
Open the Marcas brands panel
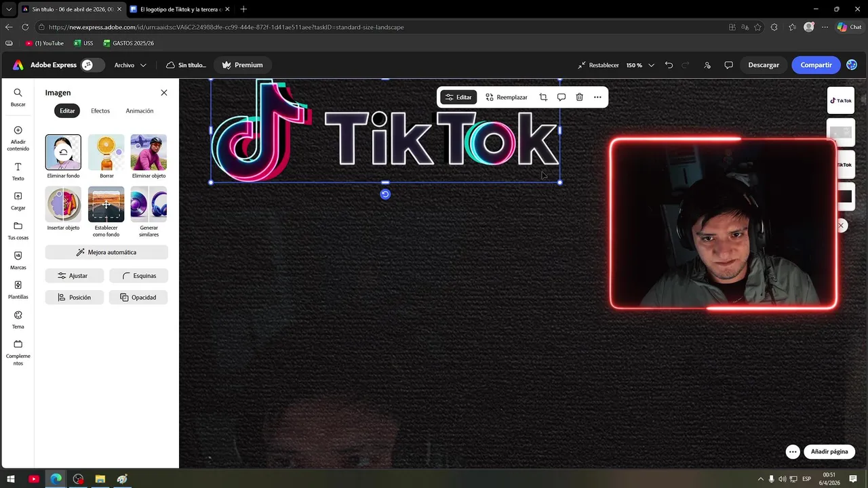click(x=18, y=261)
